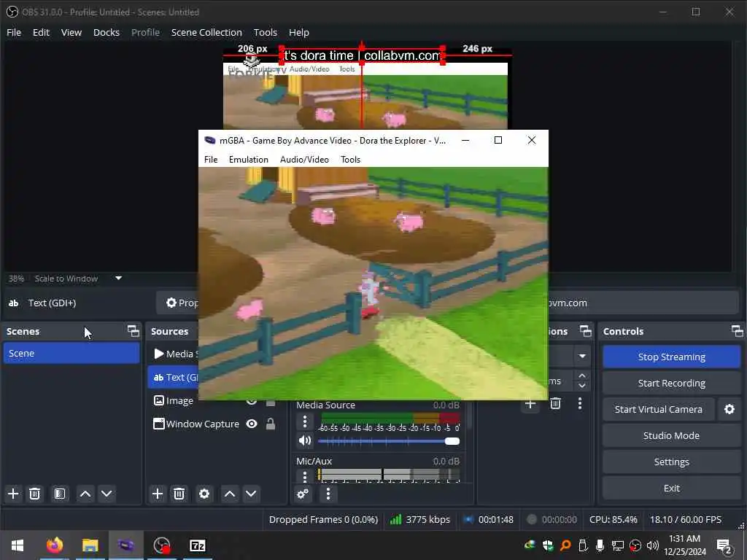Undock the Scene Transitions panel icon
Viewport: 747px width, 560px height.
[586, 331]
